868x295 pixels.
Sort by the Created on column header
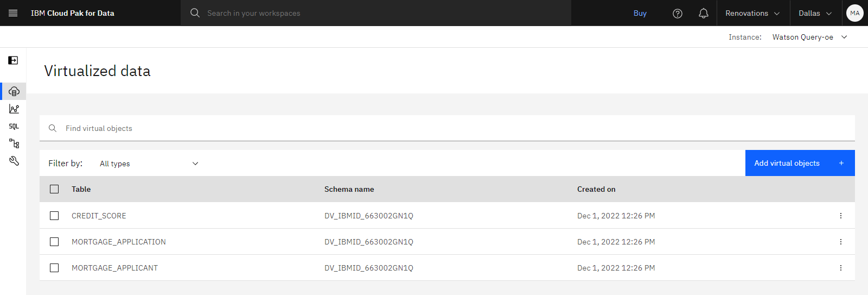(x=596, y=189)
